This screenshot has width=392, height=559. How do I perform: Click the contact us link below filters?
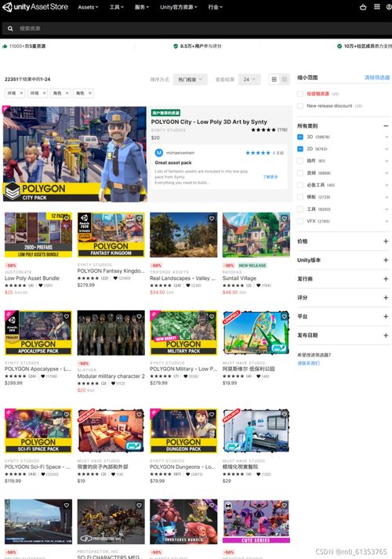(x=309, y=363)
